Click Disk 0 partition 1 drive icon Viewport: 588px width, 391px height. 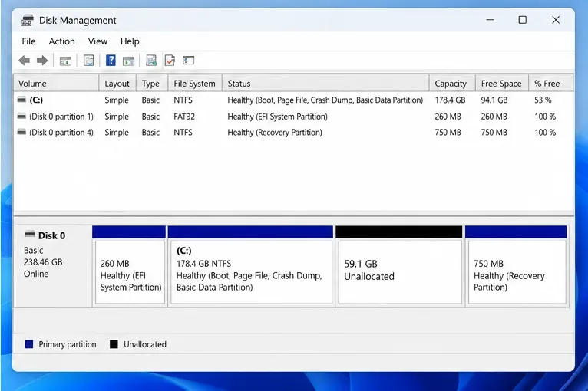point(21,116)
